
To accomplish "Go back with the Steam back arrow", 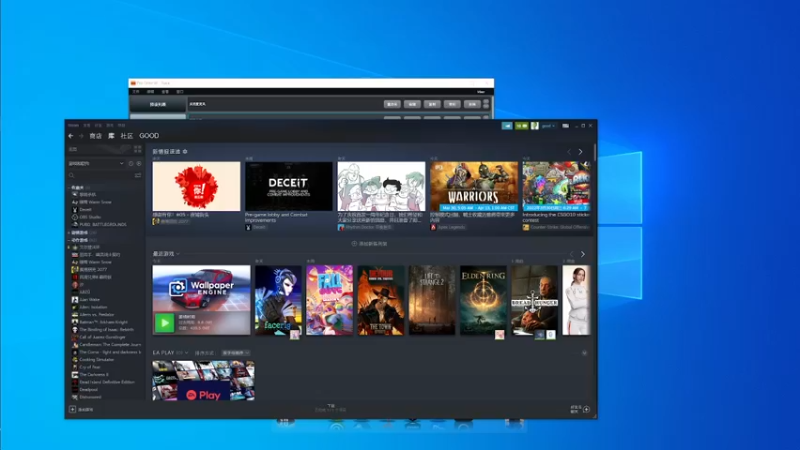I will point(71,136).
